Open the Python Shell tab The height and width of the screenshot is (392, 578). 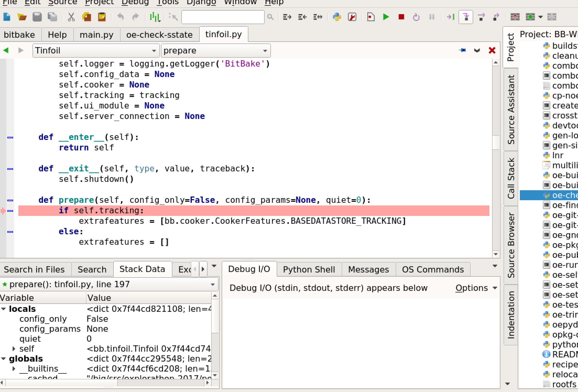click(309, 270)
